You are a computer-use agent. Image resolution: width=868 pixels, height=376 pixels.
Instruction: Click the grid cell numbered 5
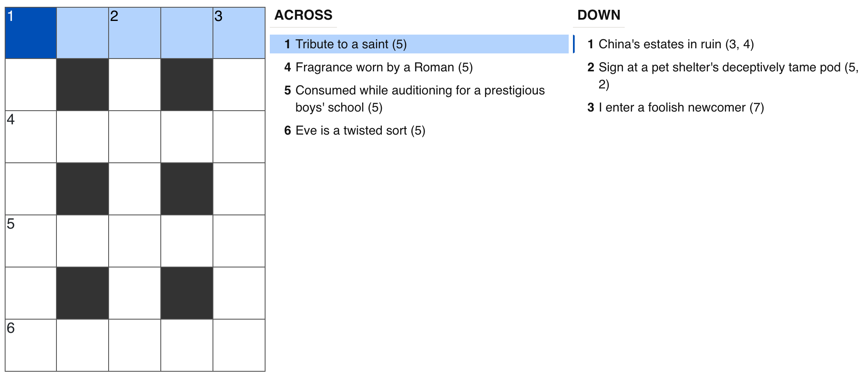click(31, 241)
